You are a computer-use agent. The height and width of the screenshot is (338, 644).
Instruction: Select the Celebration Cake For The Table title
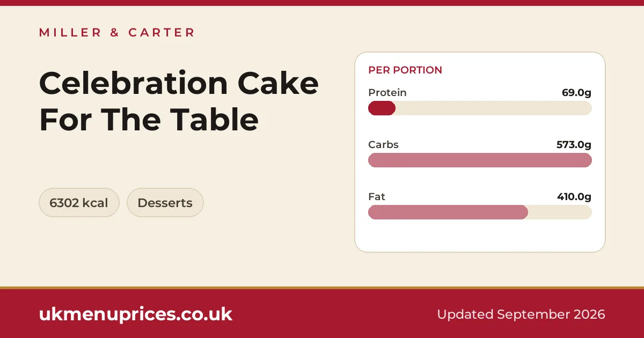point(179,101)
